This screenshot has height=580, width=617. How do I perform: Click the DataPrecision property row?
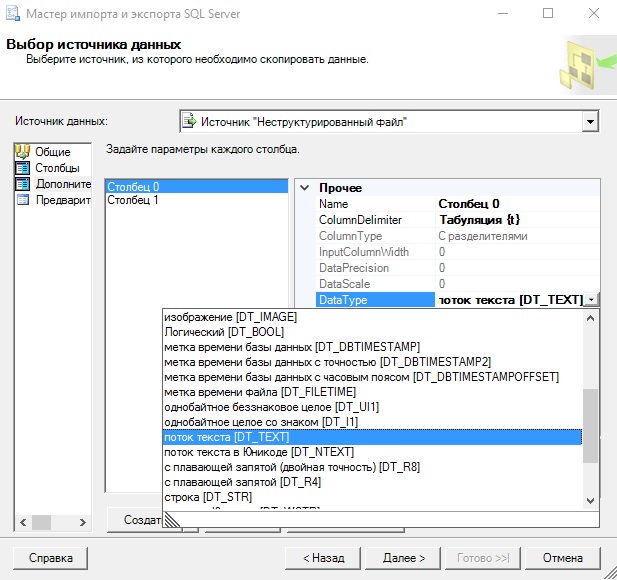click(458, 268)
